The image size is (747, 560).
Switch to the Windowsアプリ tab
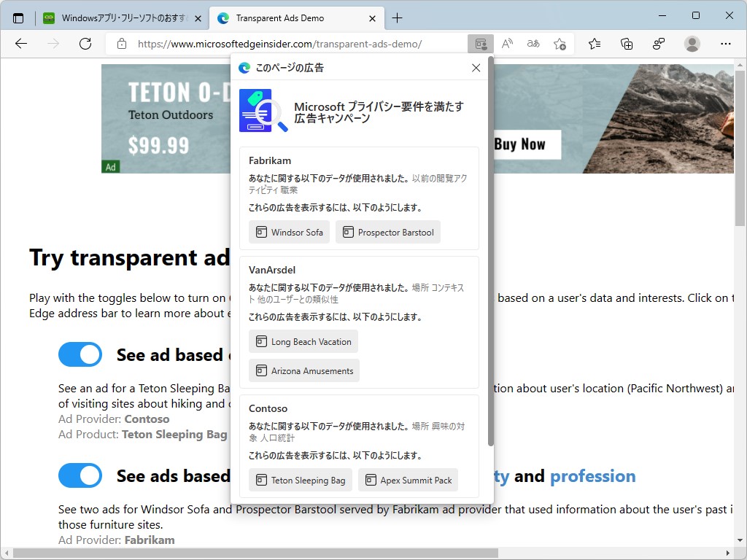(117, 17)
